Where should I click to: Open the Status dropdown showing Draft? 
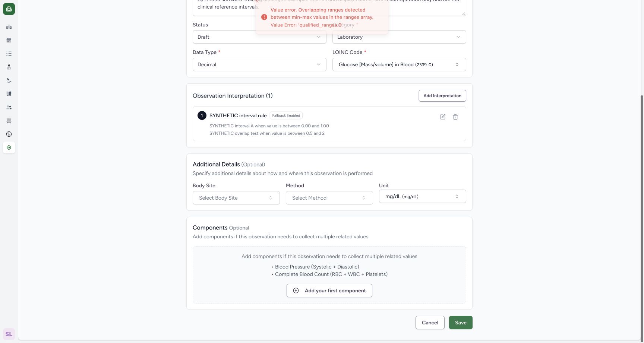(x=259, y=37)
